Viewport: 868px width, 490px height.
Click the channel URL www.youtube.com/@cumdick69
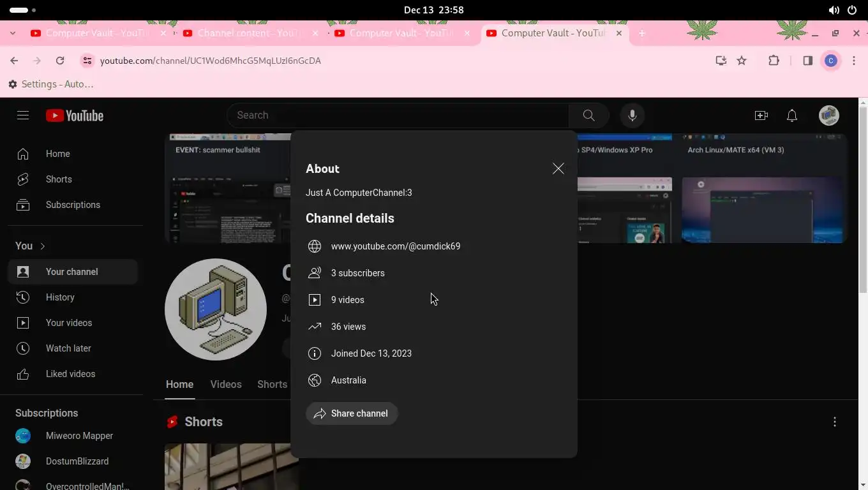point(396,246)
